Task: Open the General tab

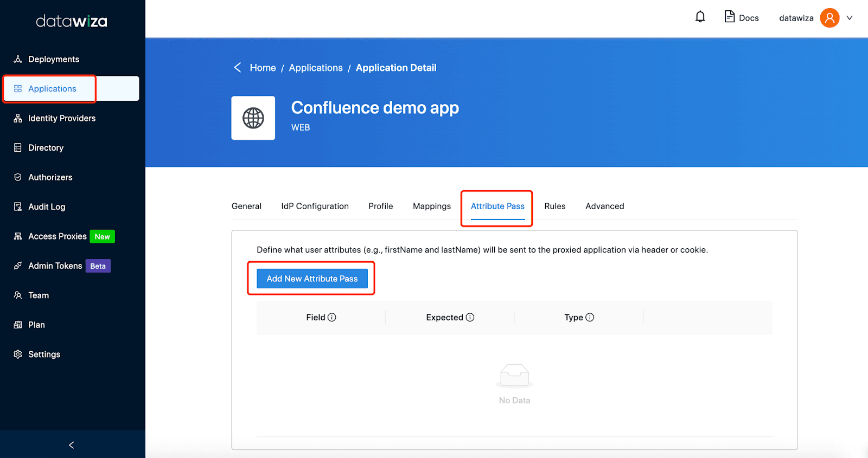Action: [x=246, y=206]
